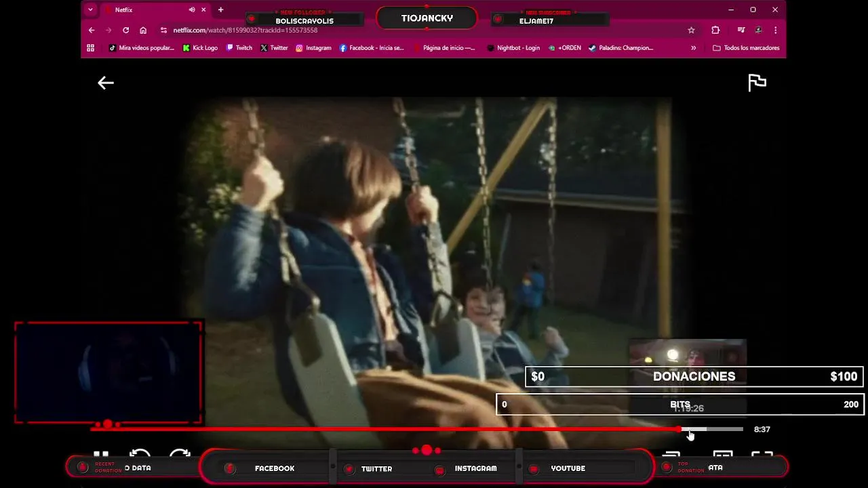Open the apps grid in bookmarks bar

[90, 48]
